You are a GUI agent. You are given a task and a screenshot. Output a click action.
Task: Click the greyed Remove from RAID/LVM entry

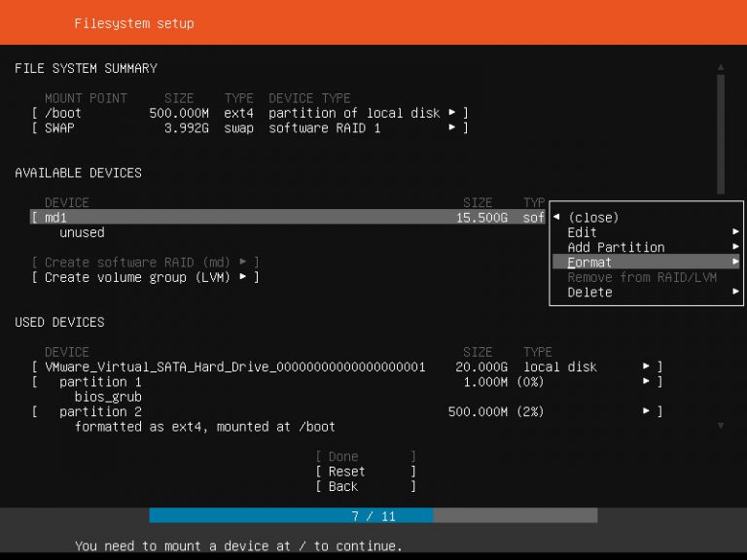(x=642, y=277)
